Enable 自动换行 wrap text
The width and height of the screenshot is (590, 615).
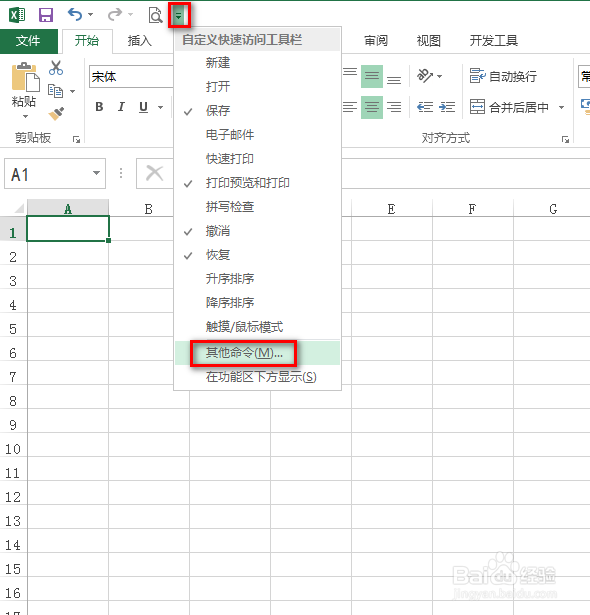503,76
